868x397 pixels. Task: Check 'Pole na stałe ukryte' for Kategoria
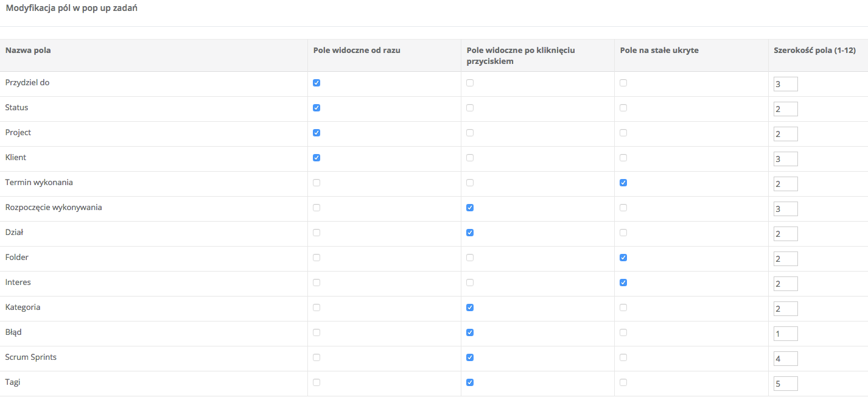pyautogui.click(x=623, y=307)
